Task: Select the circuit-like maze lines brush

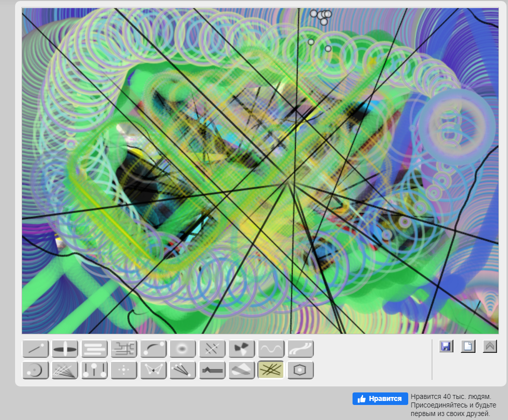Action: pyautogui.click(x=124, y=349)
